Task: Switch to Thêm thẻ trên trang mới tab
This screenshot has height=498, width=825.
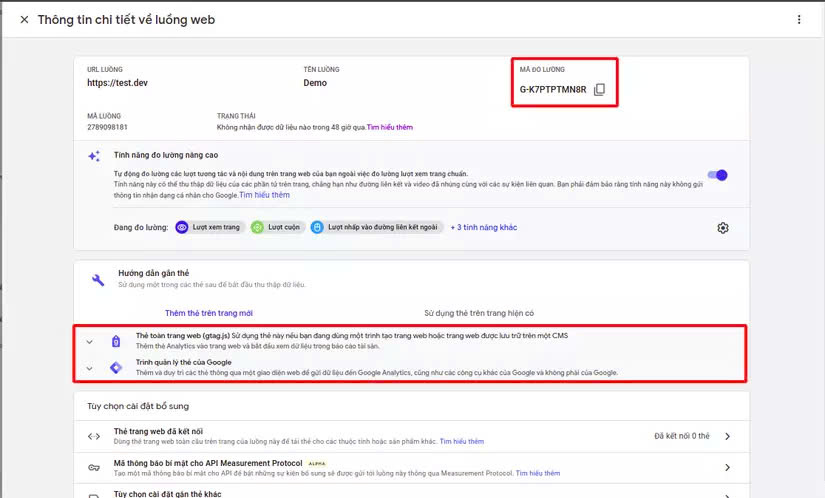Action: pos(209,313)
